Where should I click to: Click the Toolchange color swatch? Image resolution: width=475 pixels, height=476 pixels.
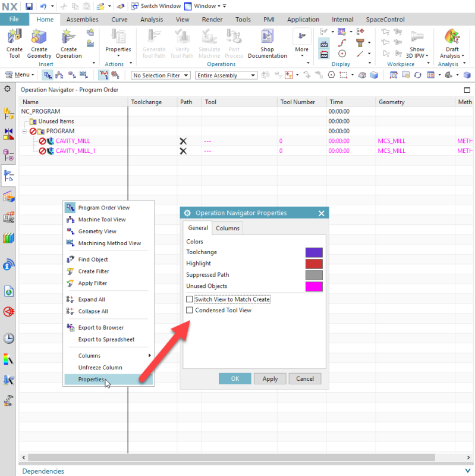tap(314, 252)
